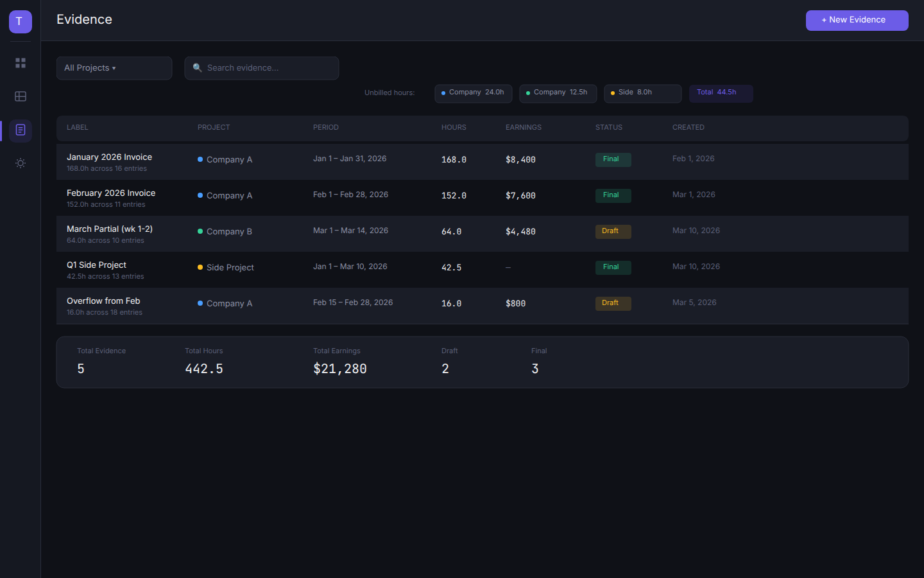The width and height of the screenshot is (924, 578).
Task: Click the magnifier icon in search box
Action: (x=198, y=68)
